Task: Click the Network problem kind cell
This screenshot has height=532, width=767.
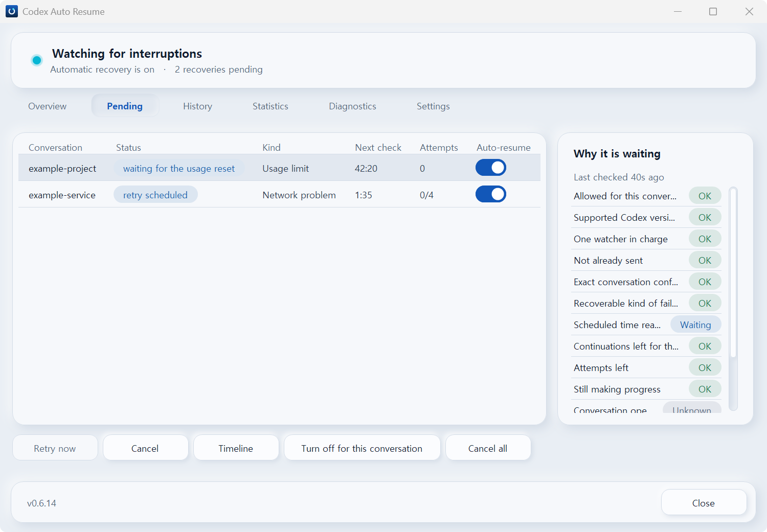Action: (299, 195)
